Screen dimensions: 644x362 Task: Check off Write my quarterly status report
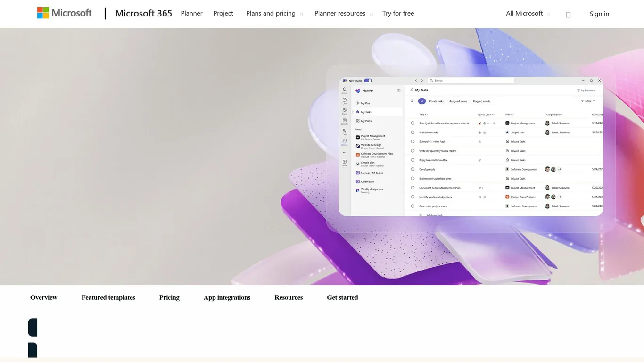click(413, 151)
